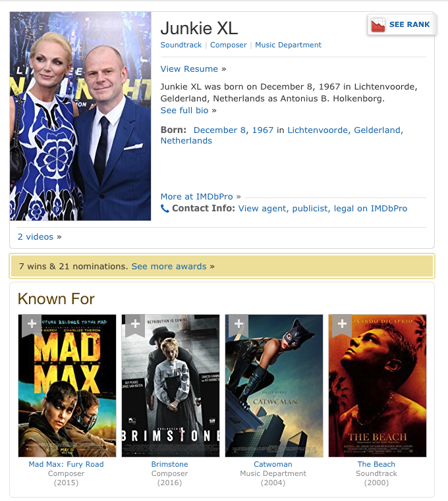Open Junkie XL's main profile photo

click(80, 117)
